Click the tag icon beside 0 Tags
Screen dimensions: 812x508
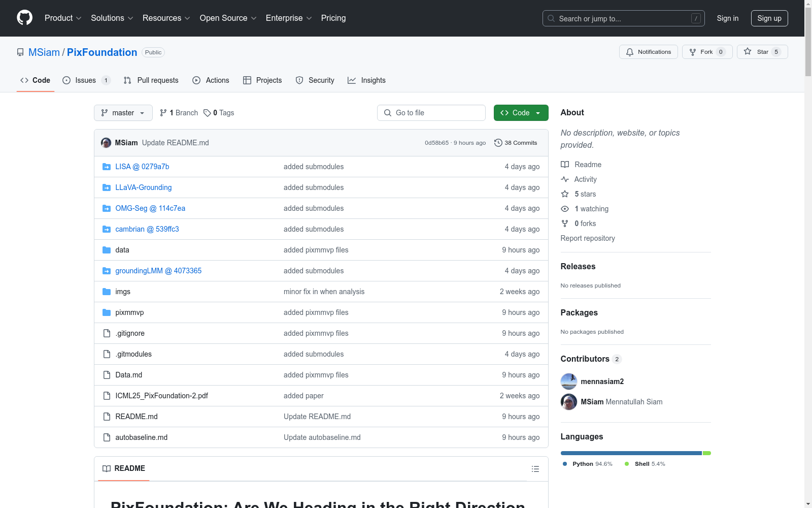coord(207,113)
